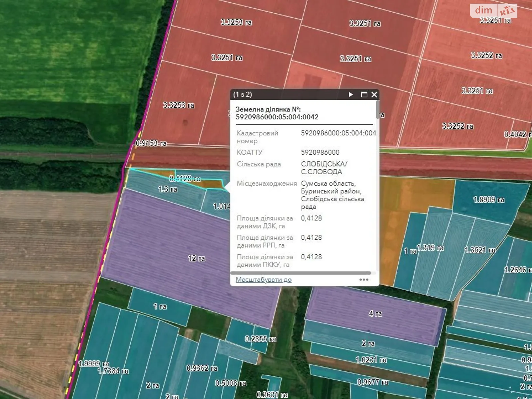Click the popup's vertical scrollbar
532x399 pixels.
[x=377, y=110]
